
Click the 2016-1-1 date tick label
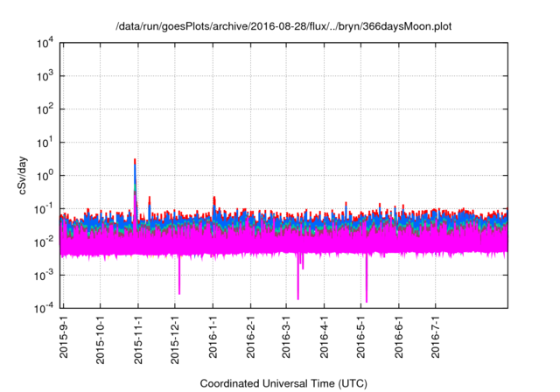pos(213,338)
